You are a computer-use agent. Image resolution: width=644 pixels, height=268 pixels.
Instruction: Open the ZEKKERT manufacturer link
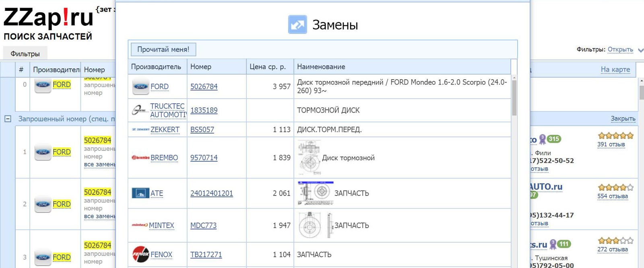coord(165,130)
